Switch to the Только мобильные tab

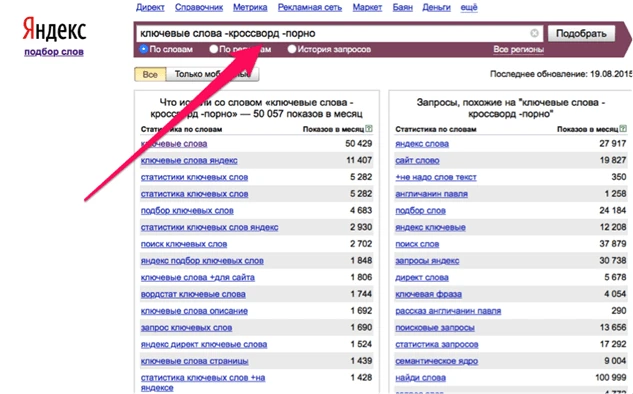(212, 74)
